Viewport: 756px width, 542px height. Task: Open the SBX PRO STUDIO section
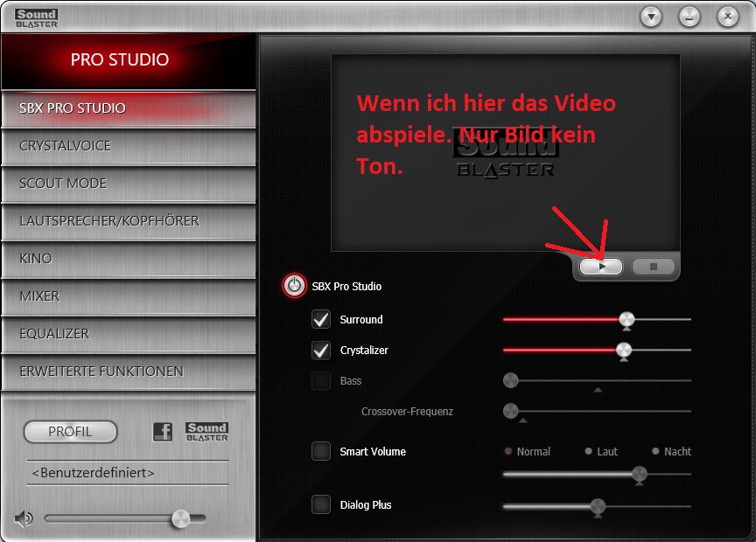pyautogui.click(x=129, y=109)
